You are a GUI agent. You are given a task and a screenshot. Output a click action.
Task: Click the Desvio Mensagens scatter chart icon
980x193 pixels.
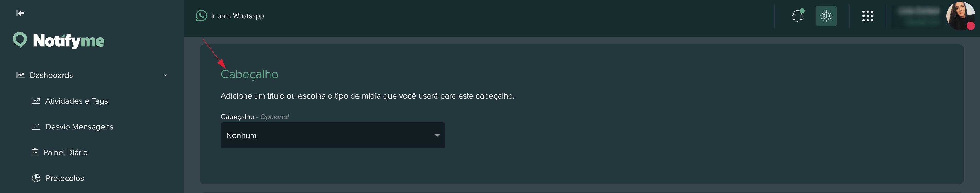pos(36,127)
